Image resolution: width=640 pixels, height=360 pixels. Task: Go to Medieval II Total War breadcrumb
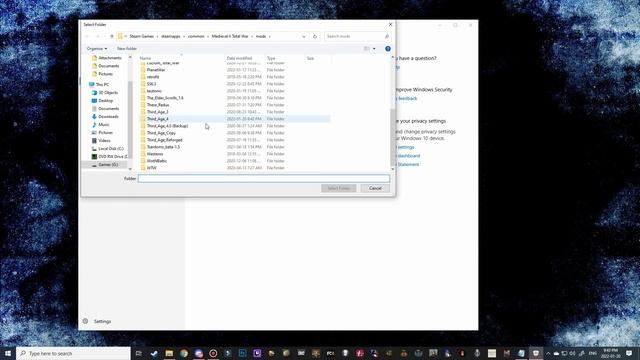[x=230, y=36]
